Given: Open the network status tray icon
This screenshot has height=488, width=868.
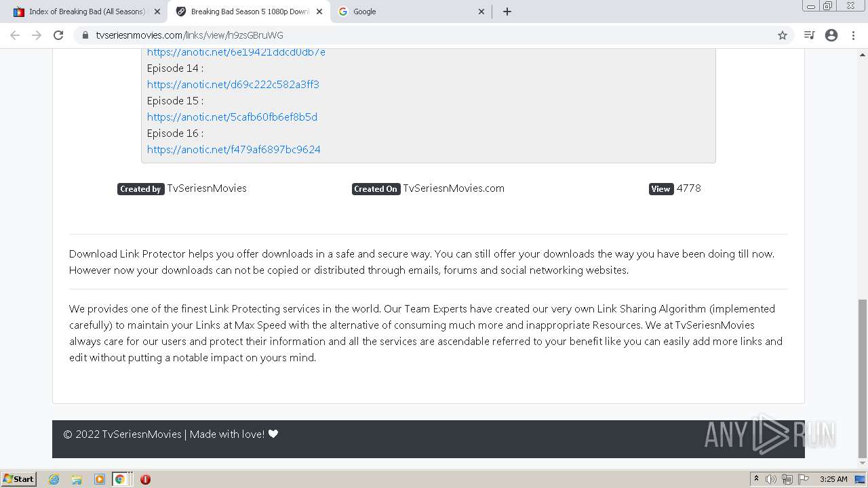Looking at the screenshot, I should (787, 479).
